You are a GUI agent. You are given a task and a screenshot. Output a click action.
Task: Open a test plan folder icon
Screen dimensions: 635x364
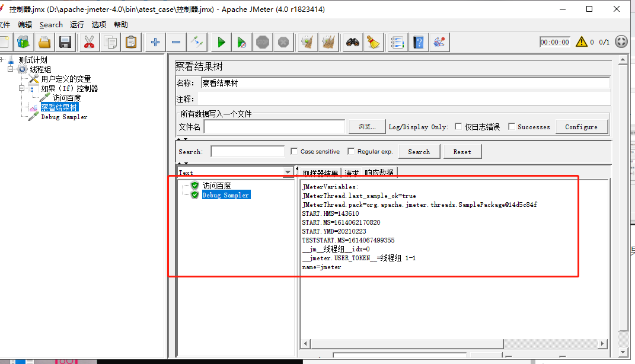click(x=44, y=42)
